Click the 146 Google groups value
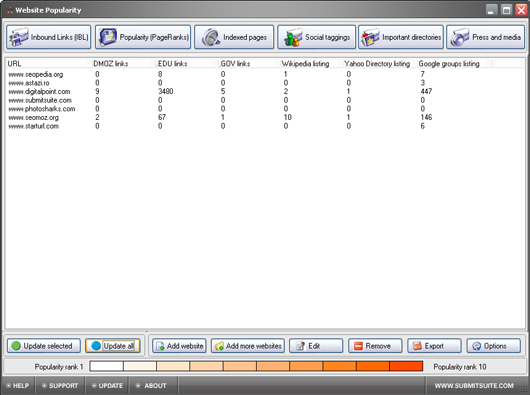 [x=426, y=117]
